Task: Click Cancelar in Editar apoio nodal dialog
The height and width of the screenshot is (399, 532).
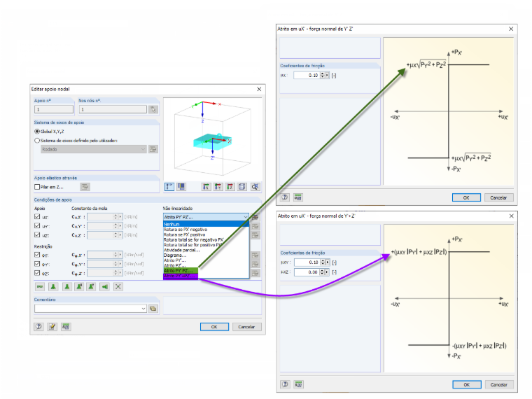Action: pos(246,327)
